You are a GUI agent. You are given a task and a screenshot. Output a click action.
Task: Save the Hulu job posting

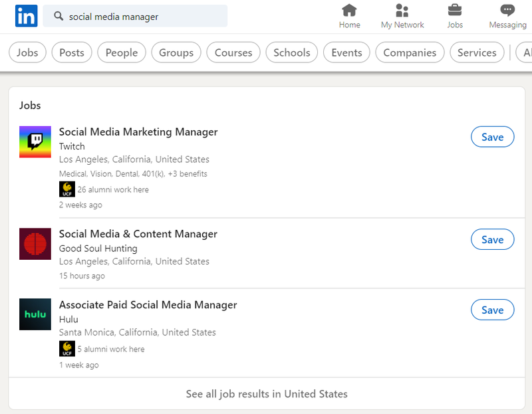click(x=492, y=310)
